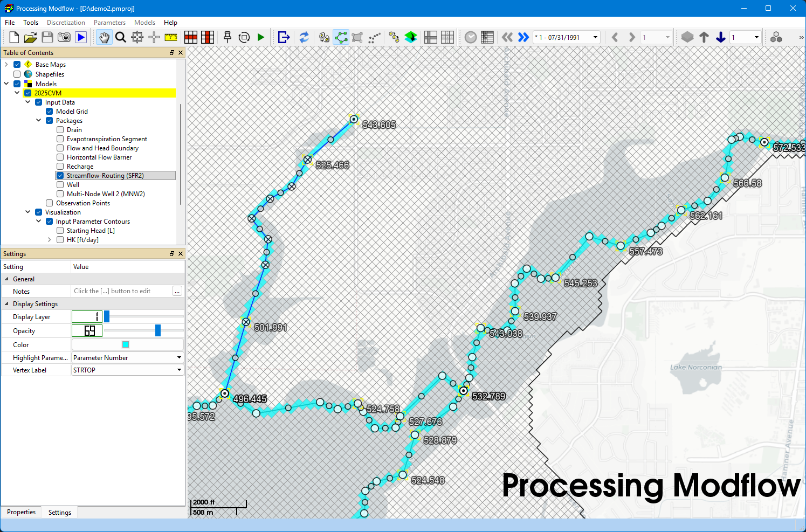
Task: Click the blue play icon in the file toolbar
Action: click(x=81, y=37)
